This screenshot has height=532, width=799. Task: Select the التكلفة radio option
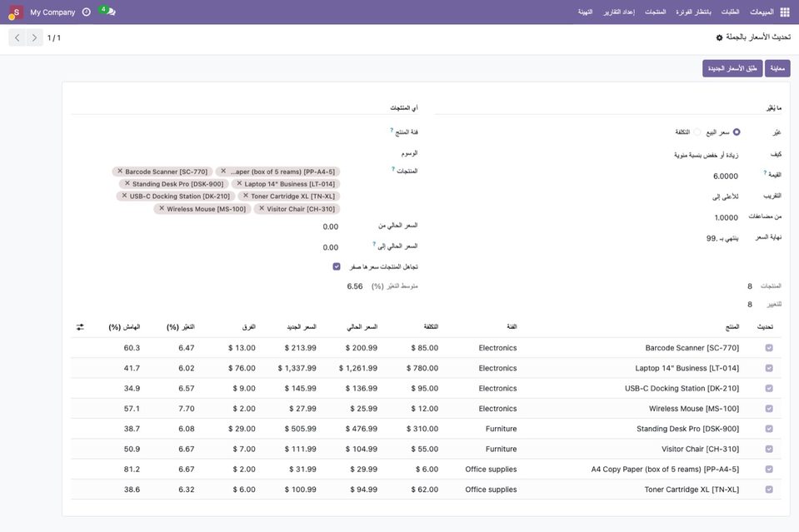click(697, 132)
